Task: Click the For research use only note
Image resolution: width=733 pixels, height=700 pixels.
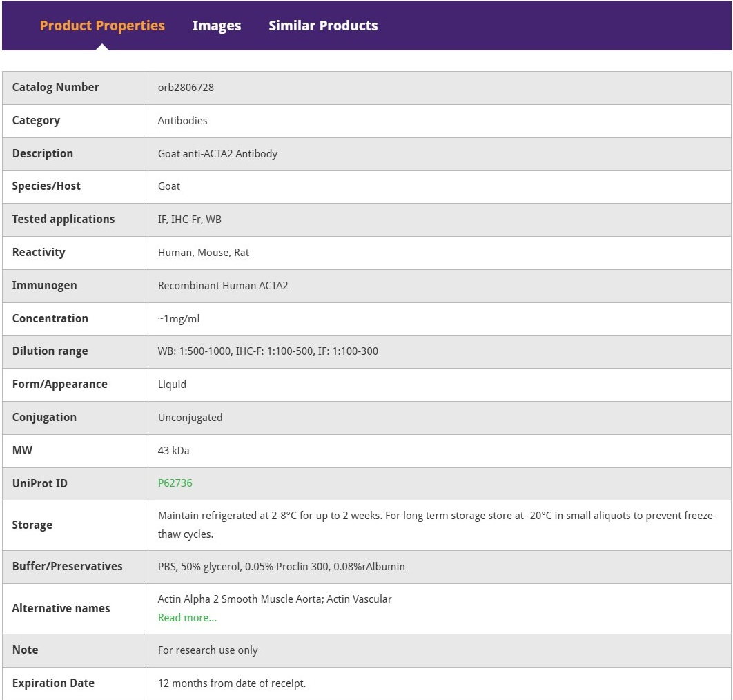Action: [x=208, y=650]
